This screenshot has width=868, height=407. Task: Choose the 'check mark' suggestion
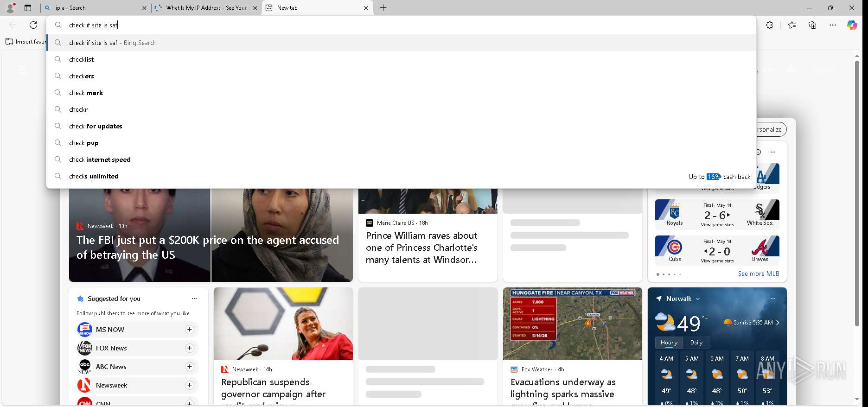(401, 93)
